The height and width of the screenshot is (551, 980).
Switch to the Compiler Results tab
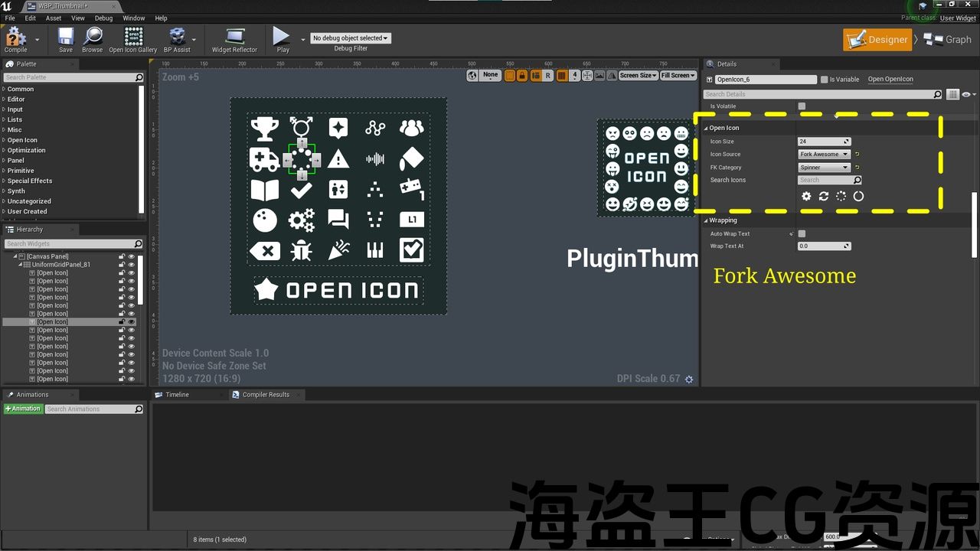(265, 395)
